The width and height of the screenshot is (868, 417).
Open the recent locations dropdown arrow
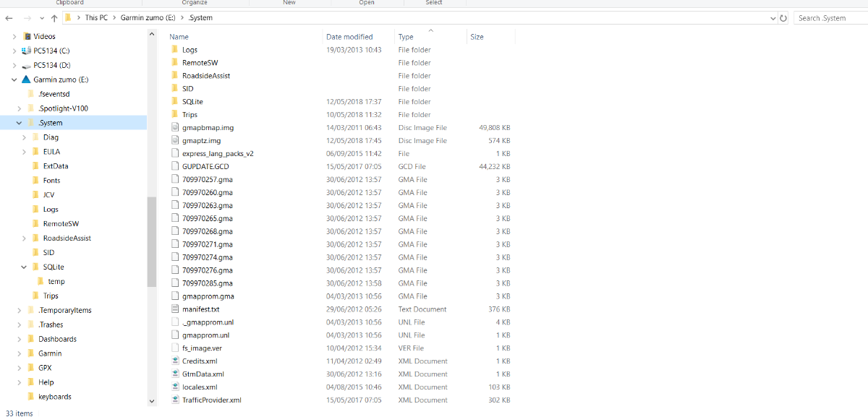[41, 17]
